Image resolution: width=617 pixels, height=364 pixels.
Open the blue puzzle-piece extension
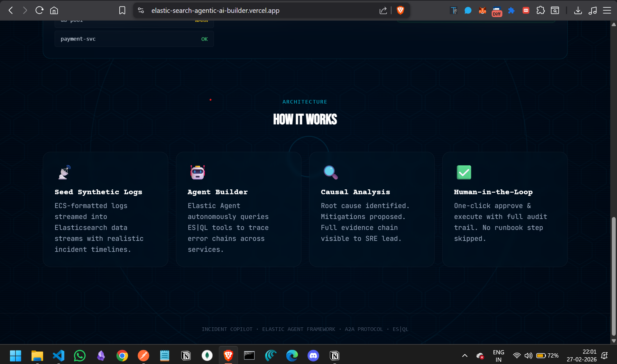click(x=511, y=10)
